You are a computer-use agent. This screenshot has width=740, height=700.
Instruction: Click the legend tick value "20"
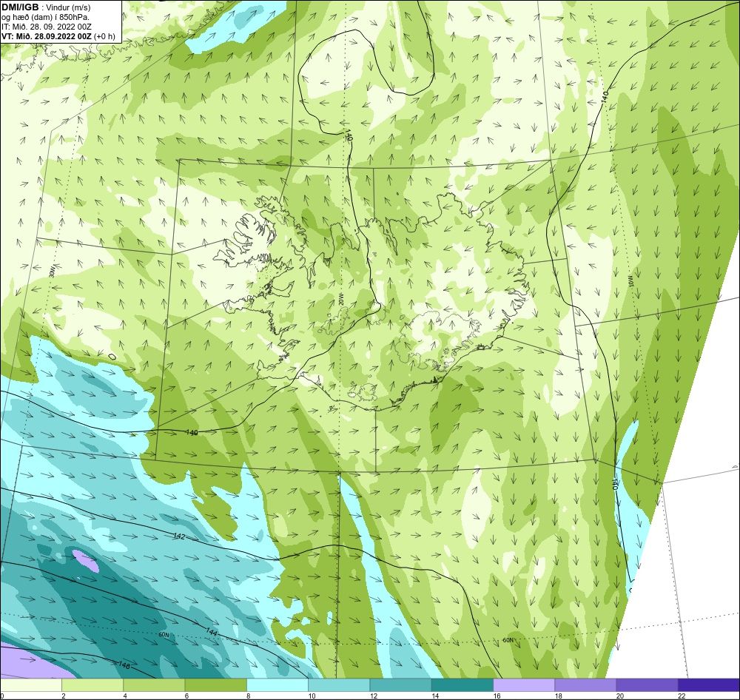pyautogui.click(x=619, y=696)
